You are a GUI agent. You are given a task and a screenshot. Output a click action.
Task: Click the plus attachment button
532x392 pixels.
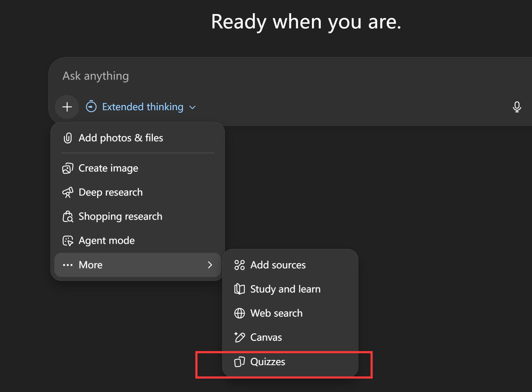pos(67,107)
